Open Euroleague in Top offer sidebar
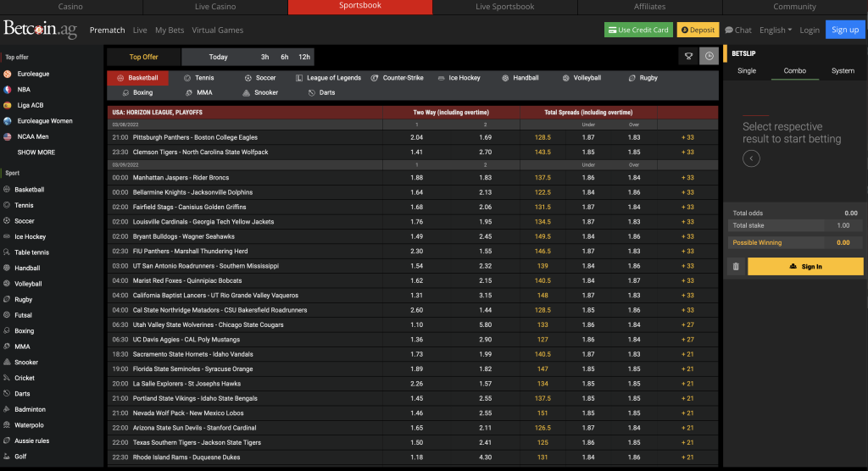The height and width of the screenshot is (471, 868). [x=33, y=75]
